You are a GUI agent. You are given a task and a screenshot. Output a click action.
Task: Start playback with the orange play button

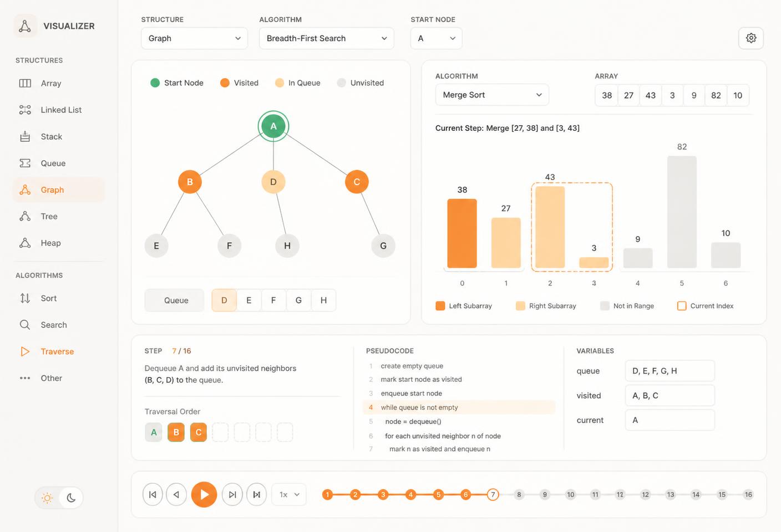204,494
